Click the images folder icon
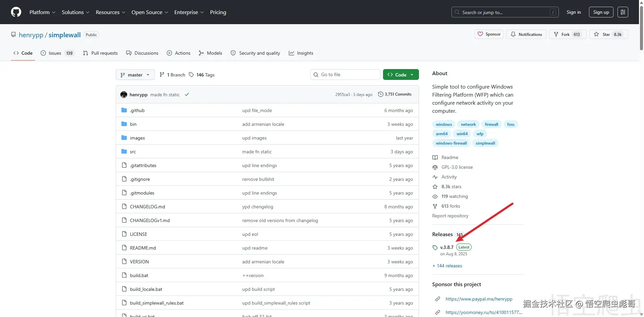The height and width of the screenshot is (317, 644). [124, 138]
